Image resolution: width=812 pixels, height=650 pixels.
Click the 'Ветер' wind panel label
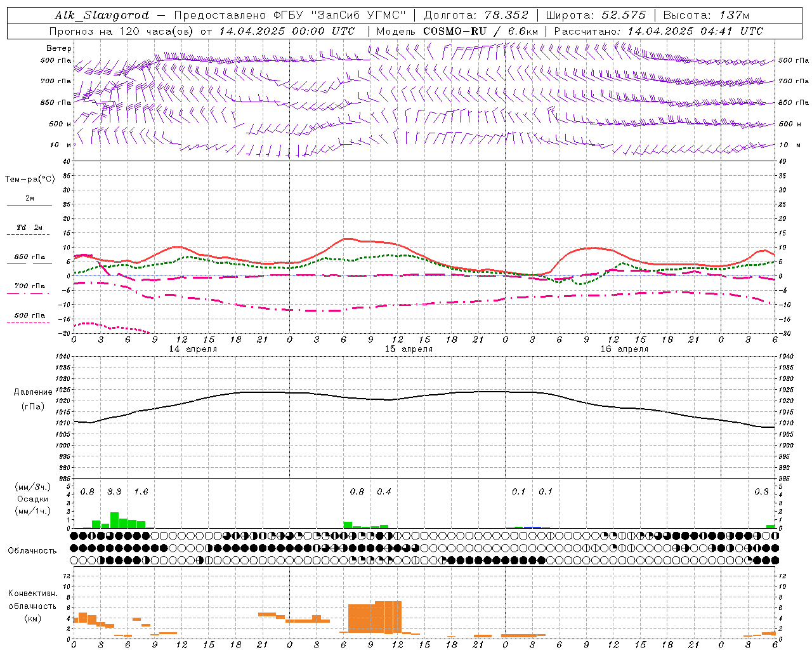tap(59, 48)
